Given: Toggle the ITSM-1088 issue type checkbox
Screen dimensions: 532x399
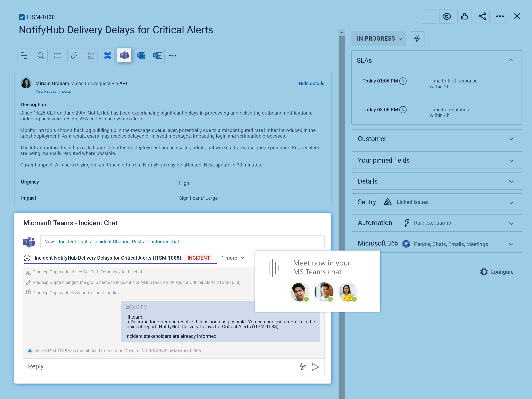Looking at the screenshot, I should [22, 17].
